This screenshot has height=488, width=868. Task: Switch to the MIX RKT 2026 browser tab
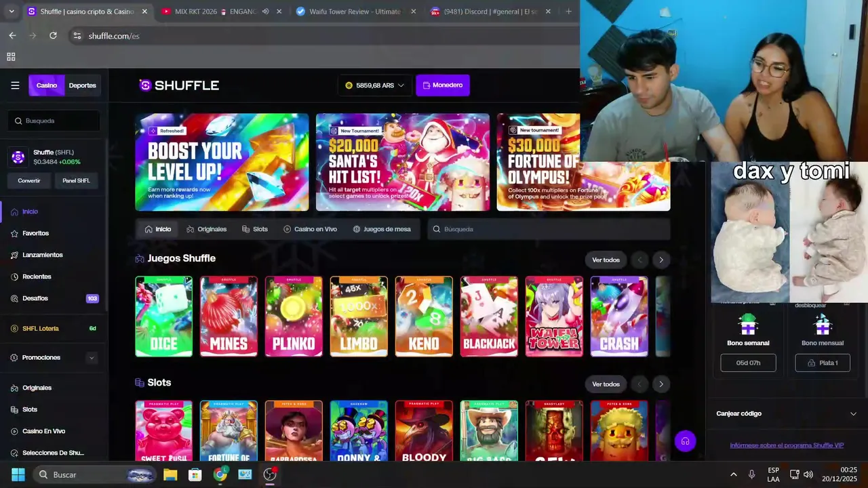(x=222, y=12)
